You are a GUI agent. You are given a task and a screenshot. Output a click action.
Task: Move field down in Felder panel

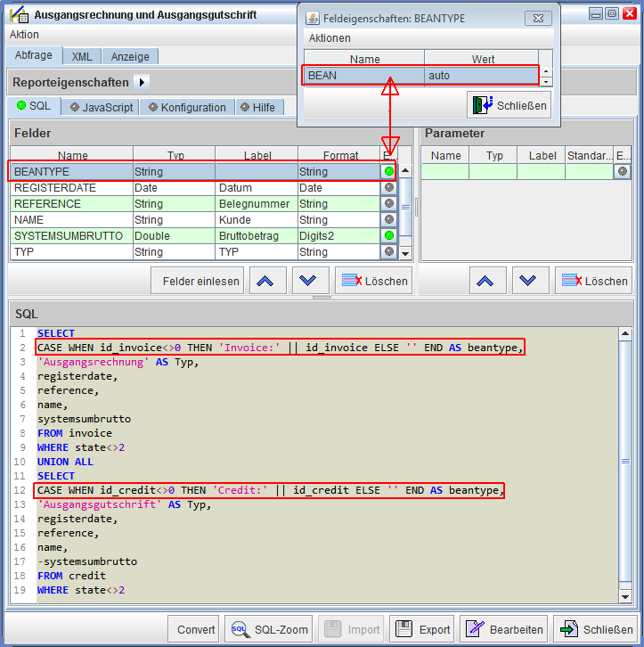(x=307, y=281)
